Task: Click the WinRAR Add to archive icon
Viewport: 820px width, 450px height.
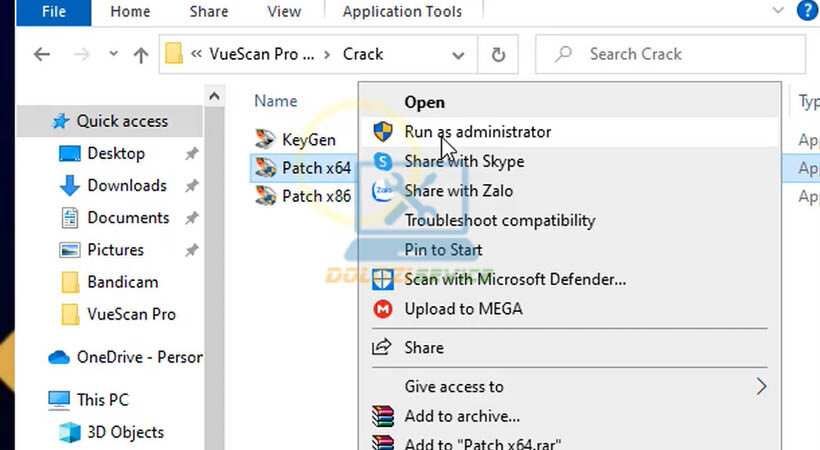Action: point(383,417)
